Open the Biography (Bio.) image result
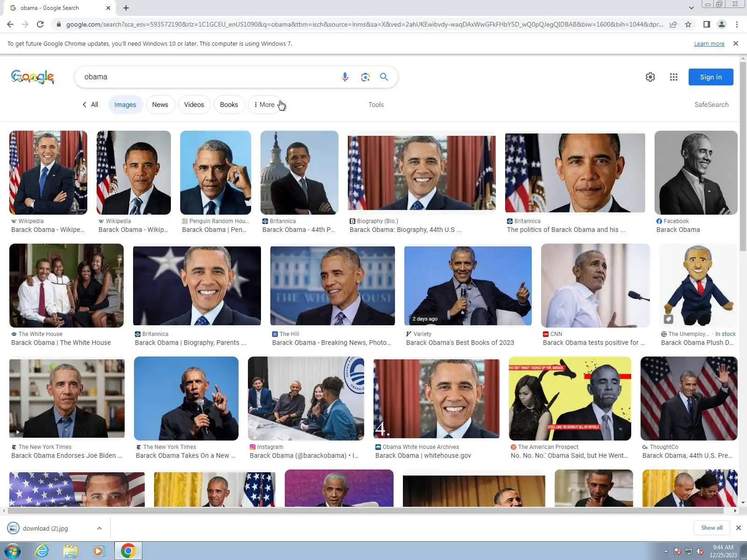Screen dimensions: 747x560 coord(422,173)
